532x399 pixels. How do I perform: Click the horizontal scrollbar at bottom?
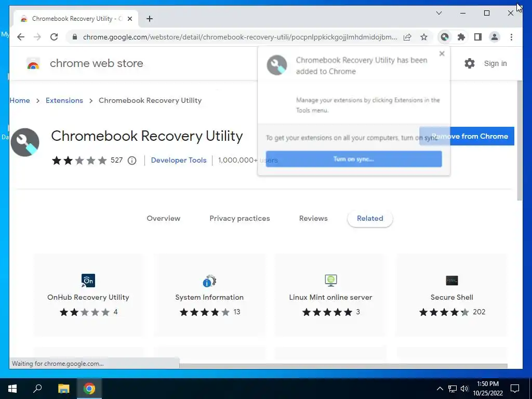(343, 366)
